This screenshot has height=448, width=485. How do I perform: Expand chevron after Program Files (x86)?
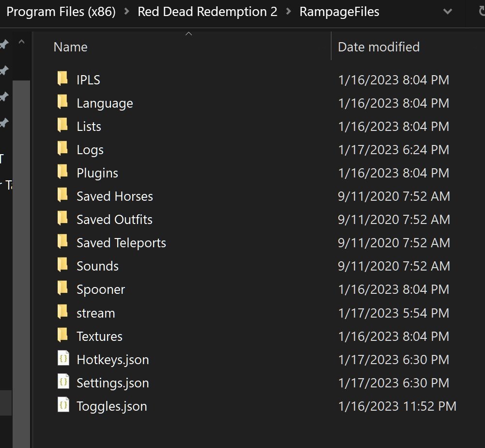(x=127, y=12)
